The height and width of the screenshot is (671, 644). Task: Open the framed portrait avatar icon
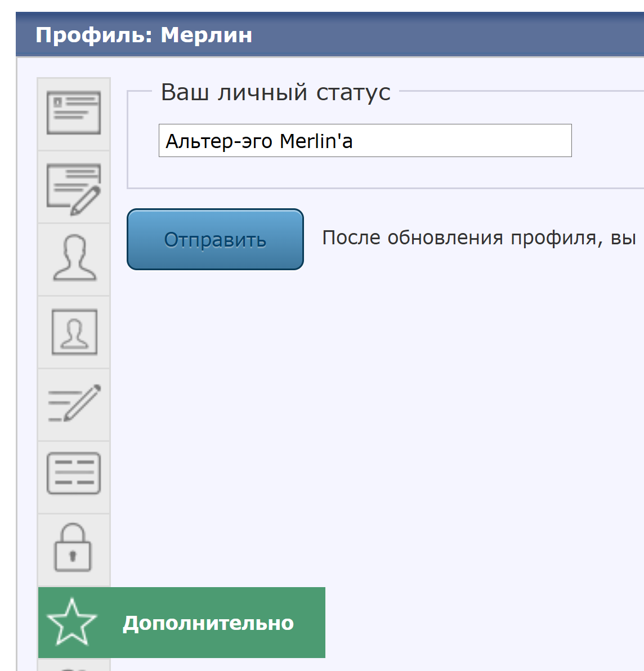coord(74,332)
